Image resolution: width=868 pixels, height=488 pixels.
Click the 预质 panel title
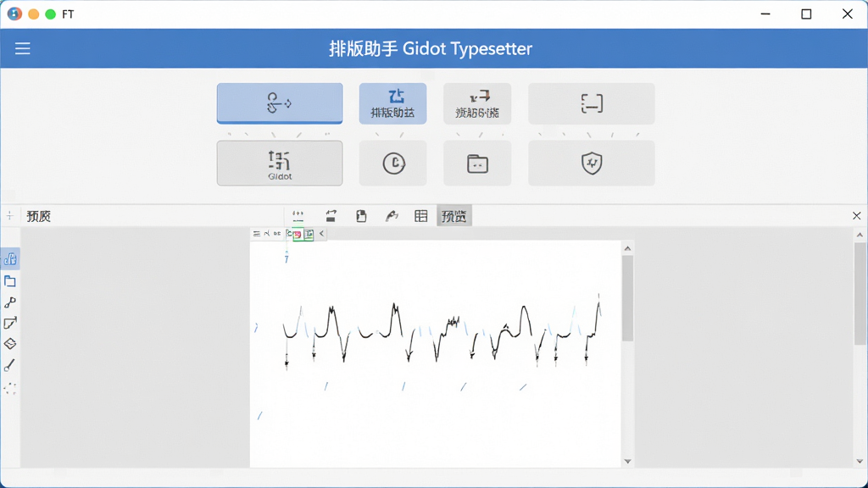pyautogui.click(x=39, y=216)
